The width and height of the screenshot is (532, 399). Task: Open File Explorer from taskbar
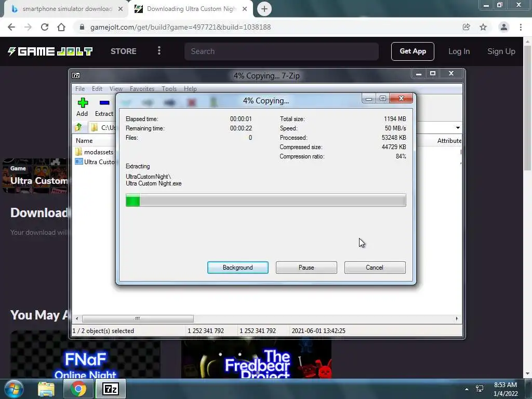tap(46, 389)
